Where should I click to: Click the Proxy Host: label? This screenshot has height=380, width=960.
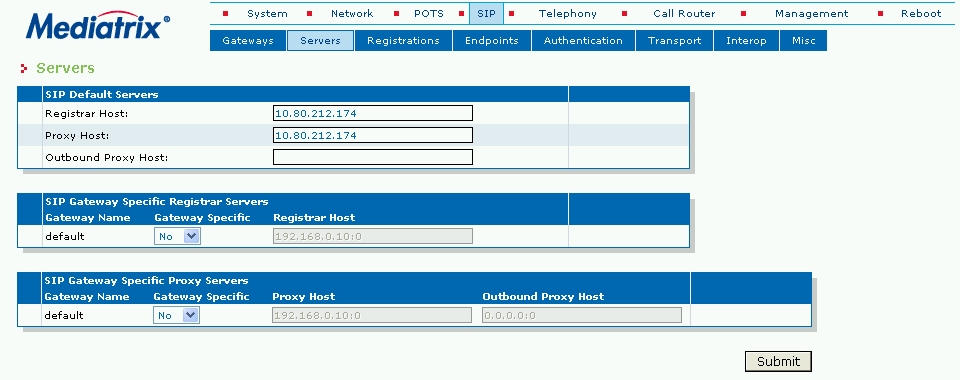coord(77,135)
